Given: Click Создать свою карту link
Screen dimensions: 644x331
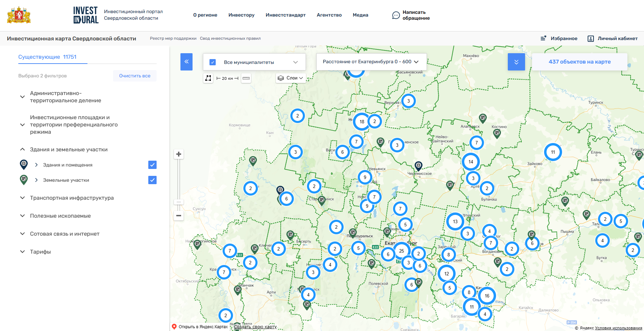Looking at the screenshot, I should click(x=255, y=327).
